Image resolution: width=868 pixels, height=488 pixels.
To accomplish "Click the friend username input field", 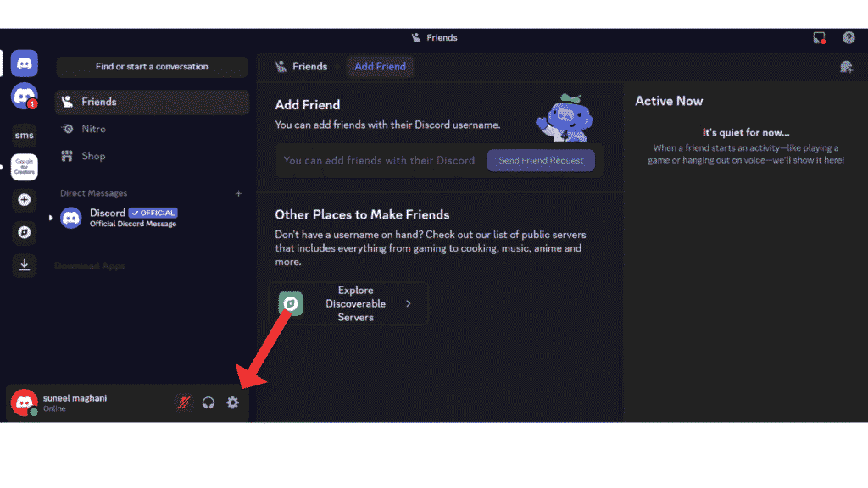I will 379,160.
